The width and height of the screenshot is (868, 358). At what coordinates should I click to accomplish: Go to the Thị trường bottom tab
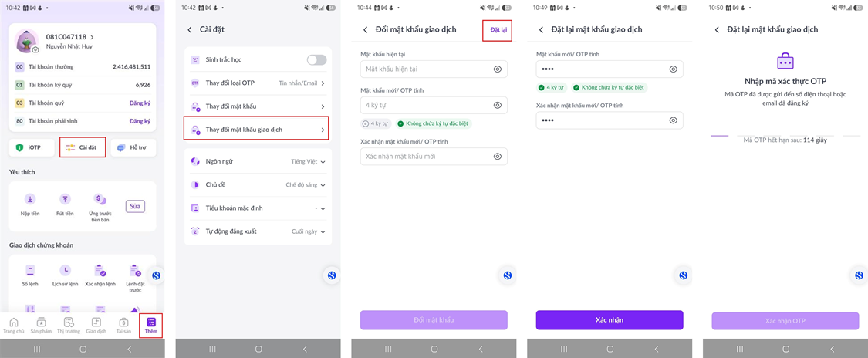(x=69, y=326)
